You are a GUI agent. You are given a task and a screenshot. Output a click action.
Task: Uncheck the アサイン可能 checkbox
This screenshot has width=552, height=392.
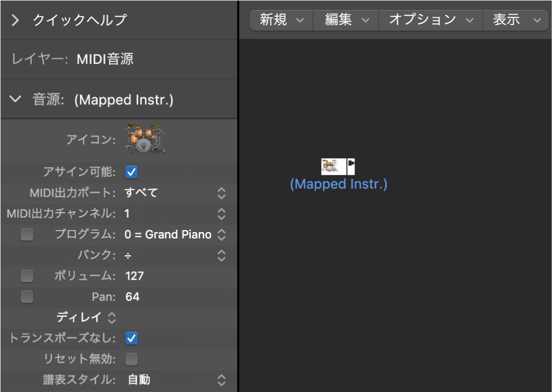click(131, 172)
